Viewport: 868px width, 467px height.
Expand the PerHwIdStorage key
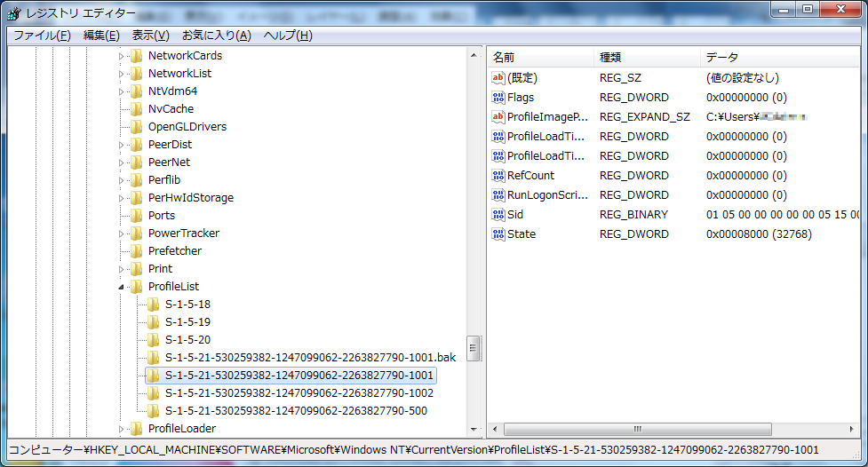121,197
